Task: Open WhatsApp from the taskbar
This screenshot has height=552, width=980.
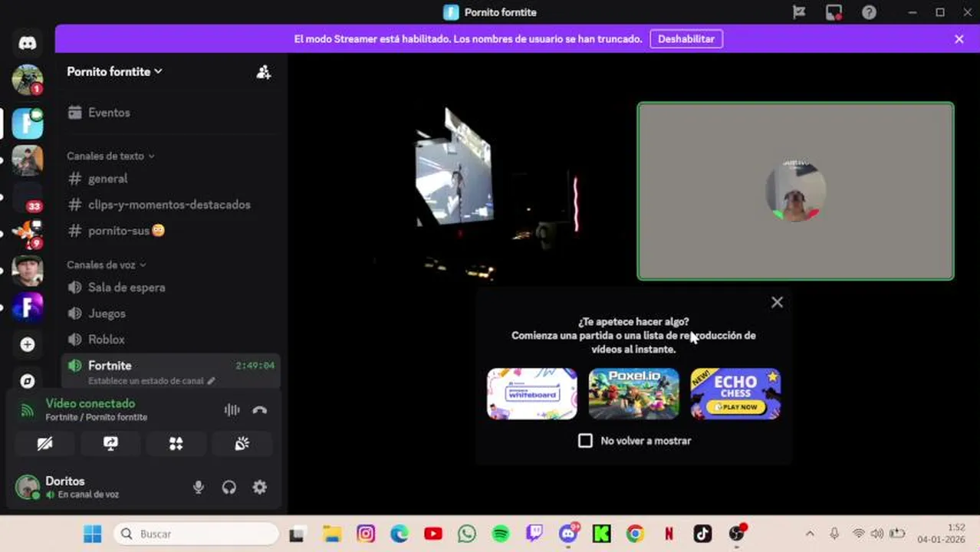Action: coord(467,534)
